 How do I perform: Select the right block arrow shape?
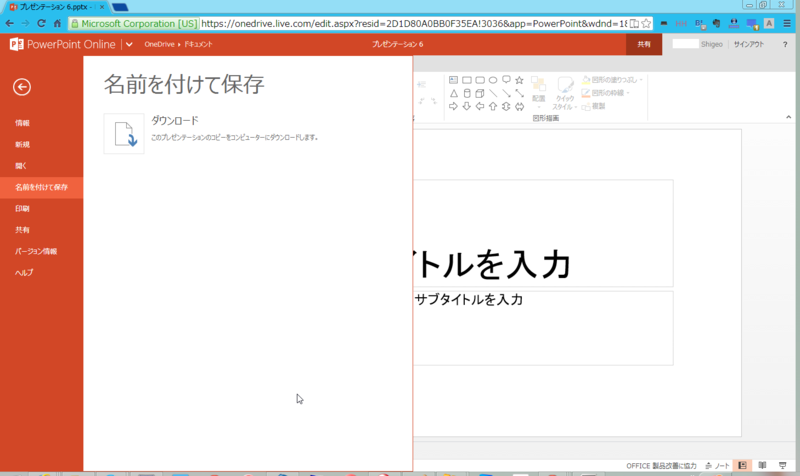pos(453,106)
